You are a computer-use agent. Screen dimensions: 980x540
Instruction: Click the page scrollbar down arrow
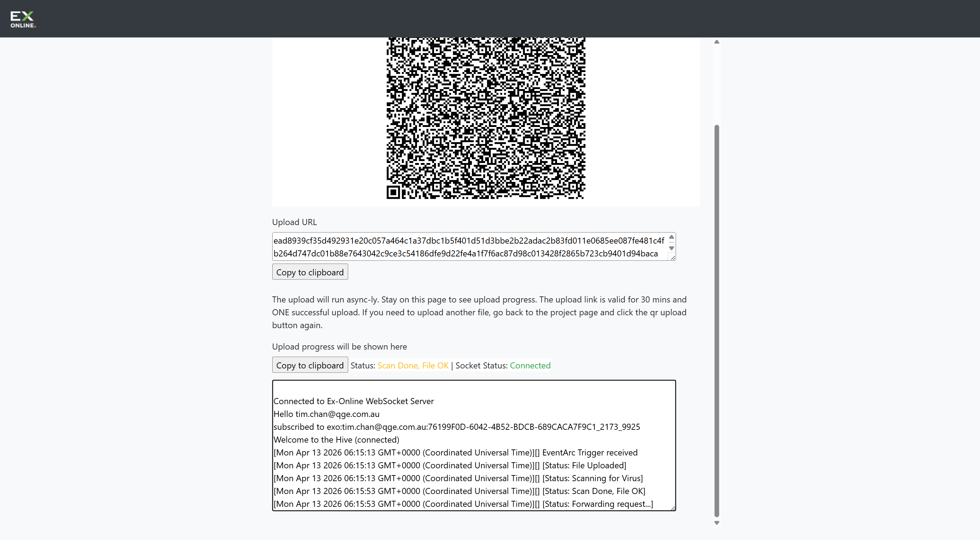(x=717, y=523)
